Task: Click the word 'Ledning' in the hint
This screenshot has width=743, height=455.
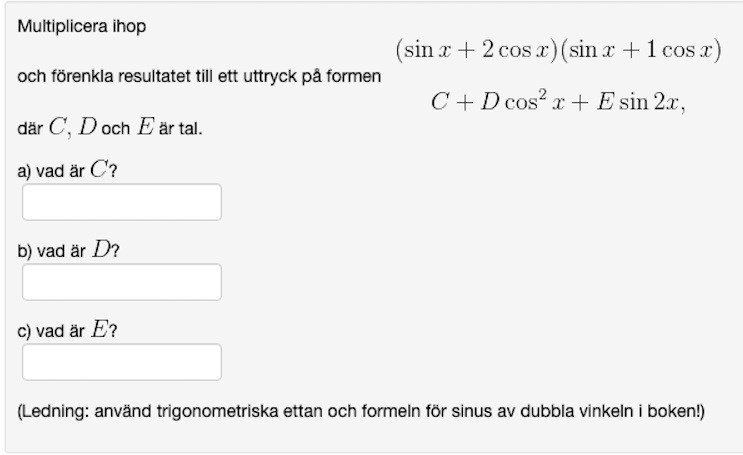Action: [51, 411]
